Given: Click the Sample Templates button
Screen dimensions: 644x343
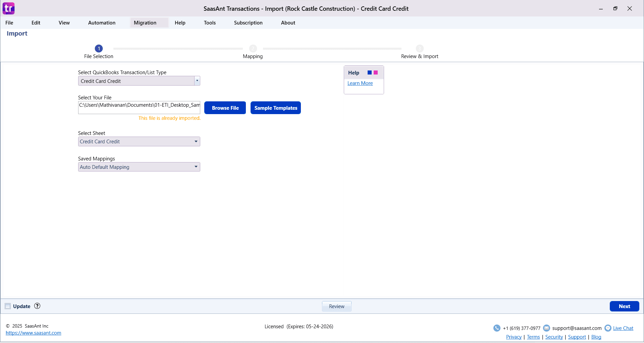Looking at the screenshot, I should (x=276, y=108).
